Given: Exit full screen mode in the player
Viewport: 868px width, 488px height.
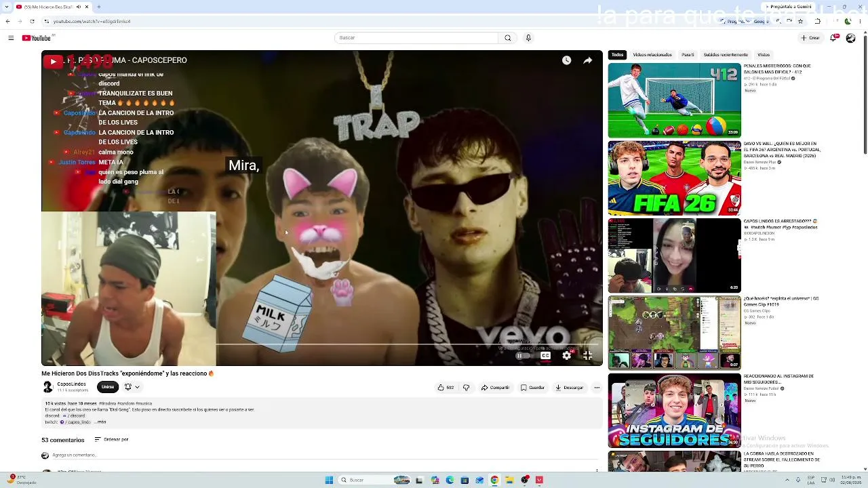Looking at the screenshot, I should click(x=588, y=355).
